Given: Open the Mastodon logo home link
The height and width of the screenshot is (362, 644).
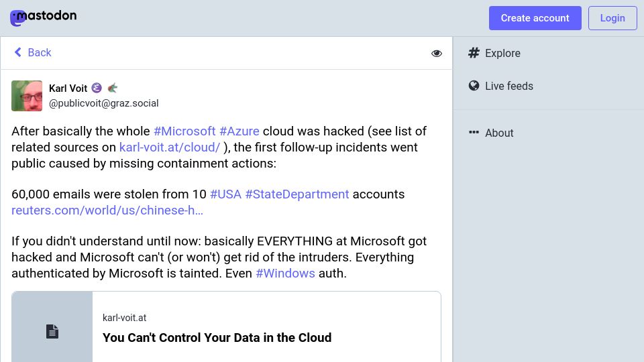Looking at the screenshot, I should (x=43, y=17).
